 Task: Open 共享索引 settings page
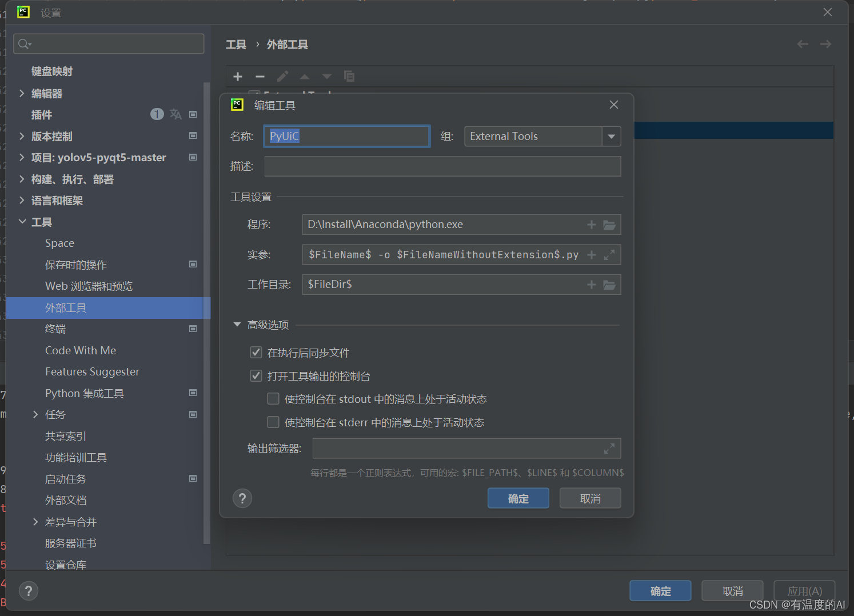[66, 436]
